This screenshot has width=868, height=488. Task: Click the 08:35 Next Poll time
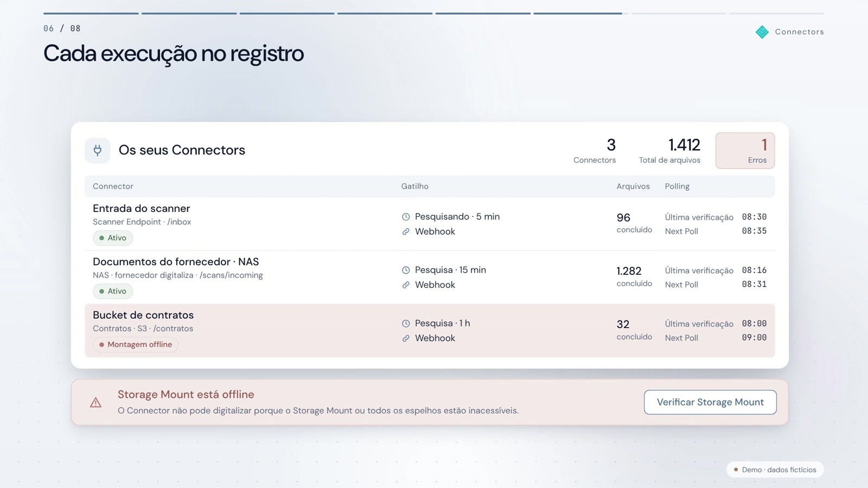click(x=754, y=231)
